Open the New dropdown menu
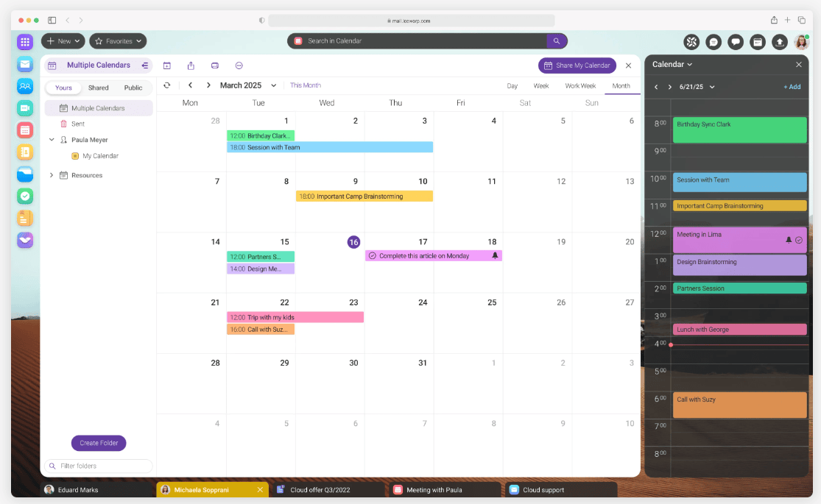 coord(63,41)
